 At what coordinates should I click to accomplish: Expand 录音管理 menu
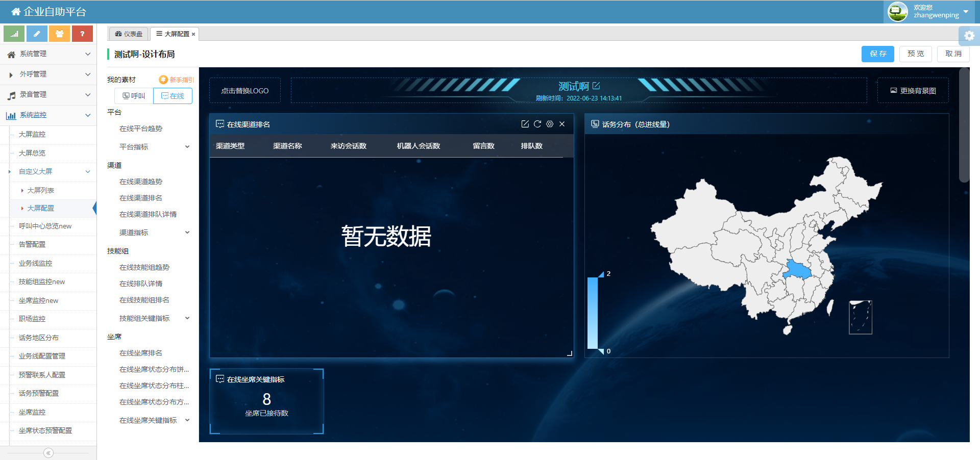pos(48,95)
